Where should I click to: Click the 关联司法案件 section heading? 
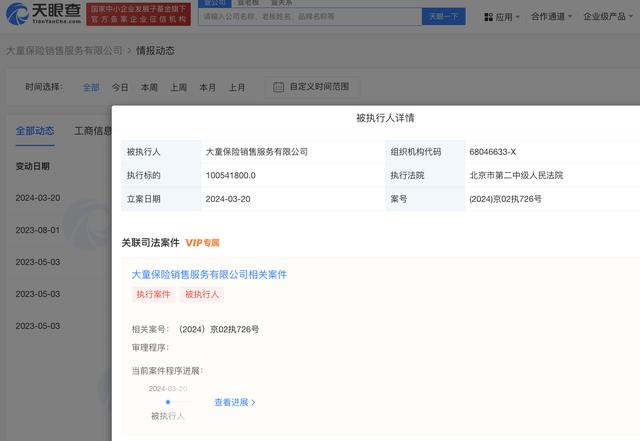151,243
